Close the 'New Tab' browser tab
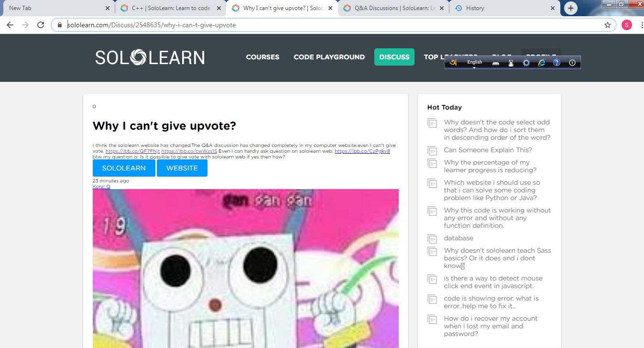 [x=107, y=8]
